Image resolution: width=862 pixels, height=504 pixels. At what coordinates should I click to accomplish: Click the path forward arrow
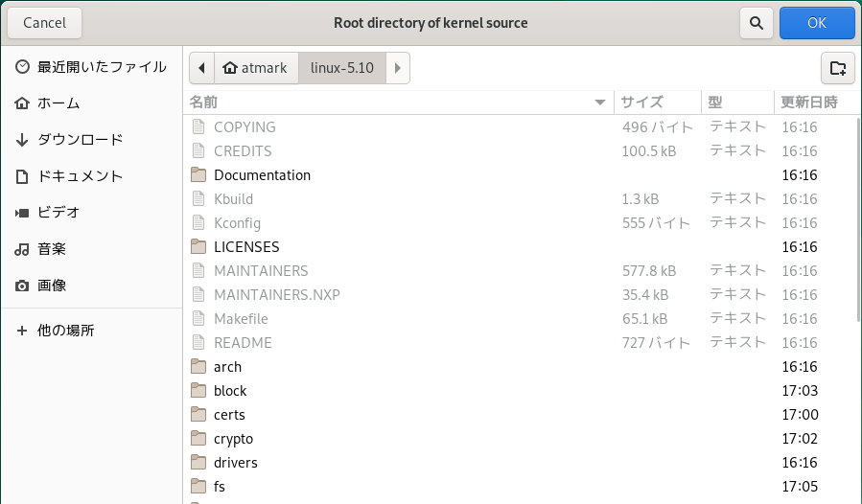[398, 68]
